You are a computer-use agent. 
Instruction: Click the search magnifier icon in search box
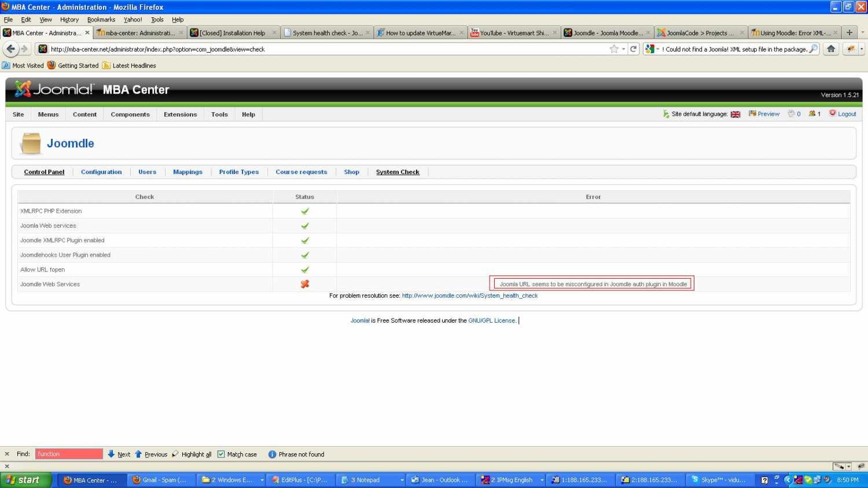pyautogui.click(x=813, y=49)
